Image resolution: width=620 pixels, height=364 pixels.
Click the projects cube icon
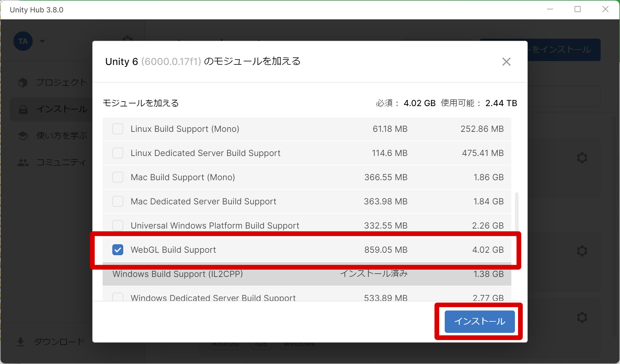point(23,83)
